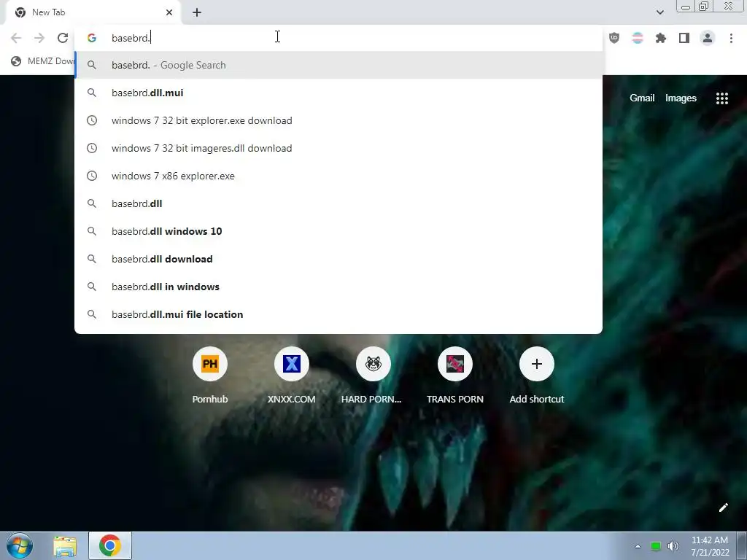Screen dimensions: 747x560
Task: Toggle the Chrome side panel
Action: click(684, 38)
